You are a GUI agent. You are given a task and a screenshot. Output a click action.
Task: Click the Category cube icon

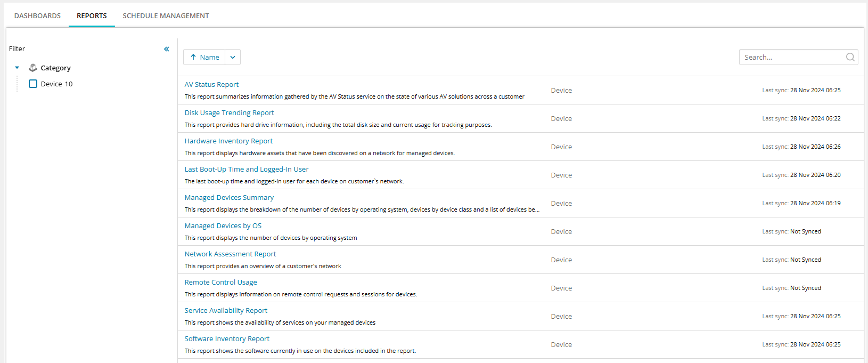(33, 68)
